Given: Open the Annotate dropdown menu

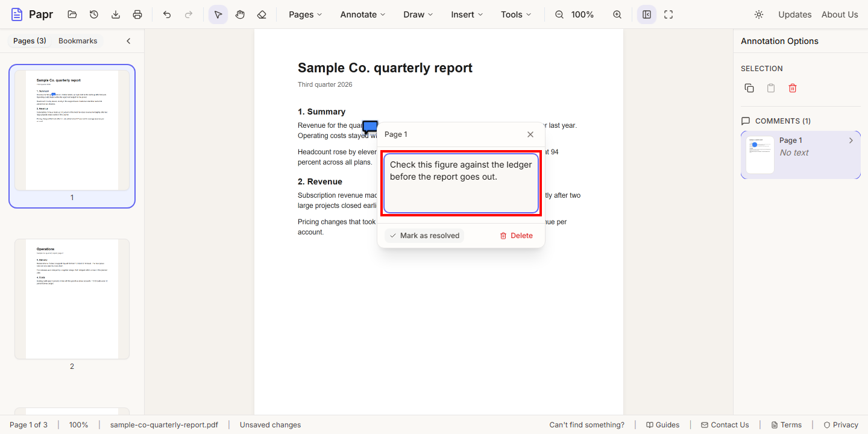Looking at the screenshot, I should coord(363,14).
